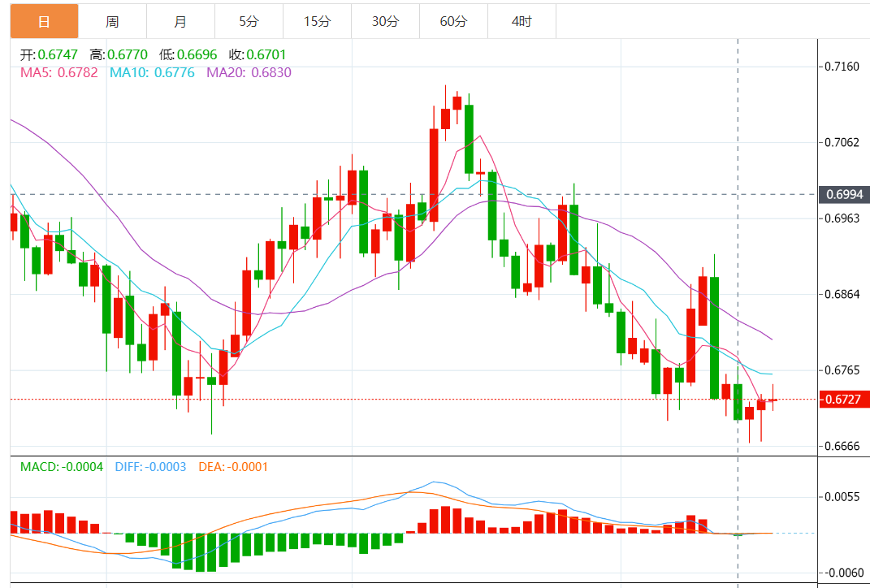Click the DEA: -0.0001 label

pos(233,467)
